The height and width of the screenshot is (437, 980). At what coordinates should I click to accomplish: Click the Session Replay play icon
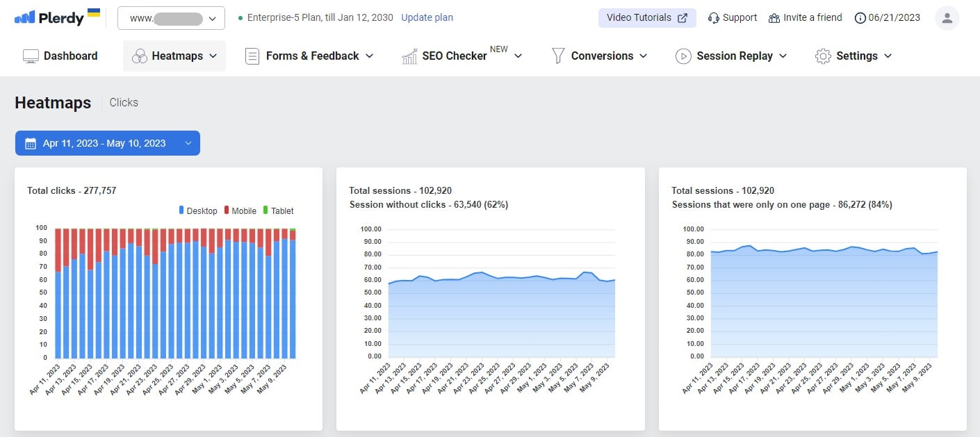click(683, 56)
